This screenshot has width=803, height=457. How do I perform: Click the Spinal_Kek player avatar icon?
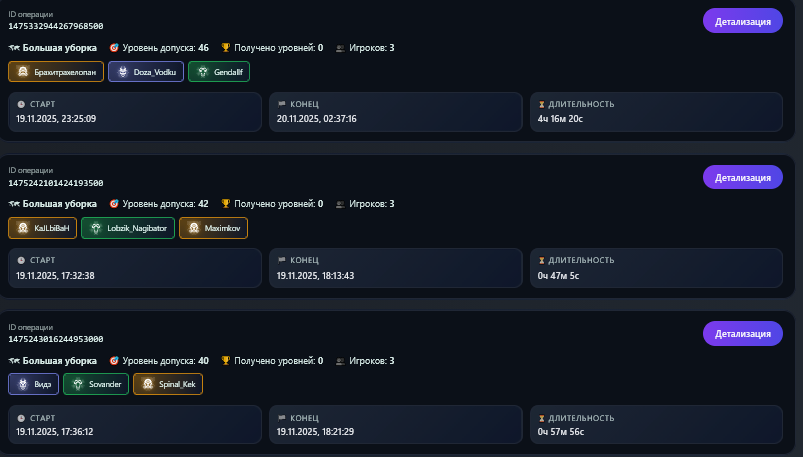[148, 384]
